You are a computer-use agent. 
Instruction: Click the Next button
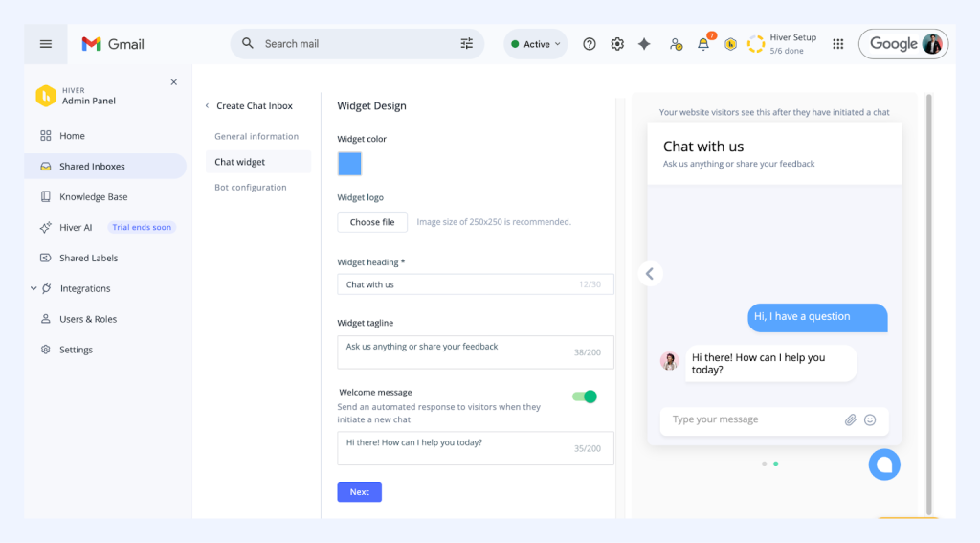point(359,492)
